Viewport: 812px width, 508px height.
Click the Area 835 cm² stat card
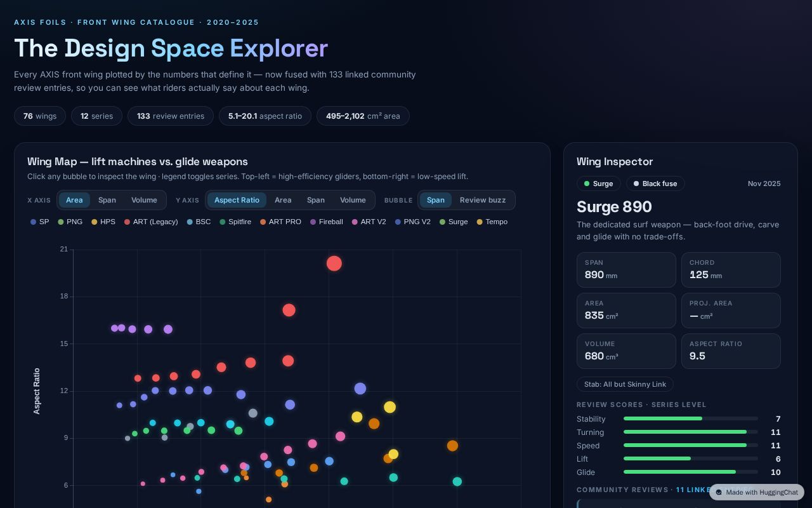click(626, 311)
